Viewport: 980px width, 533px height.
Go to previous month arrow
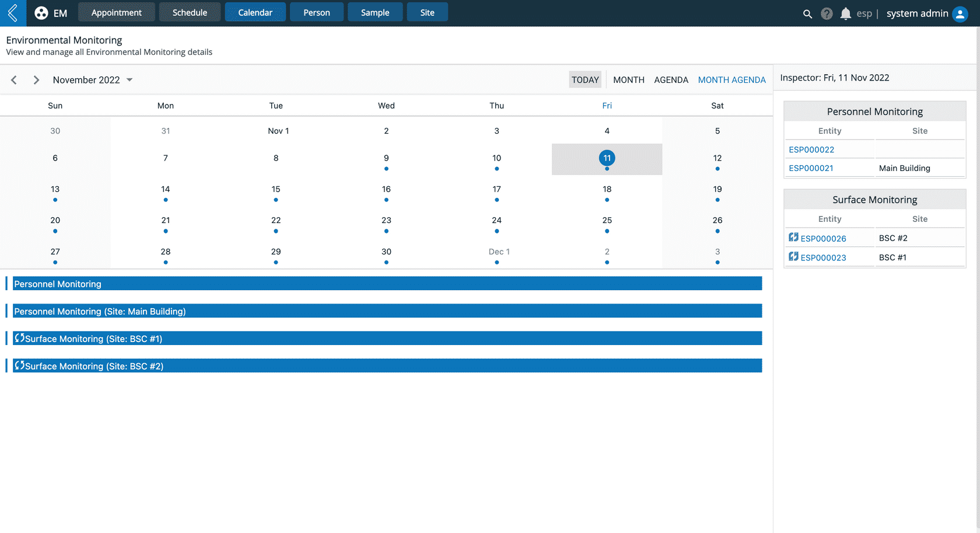coord(14,80)
